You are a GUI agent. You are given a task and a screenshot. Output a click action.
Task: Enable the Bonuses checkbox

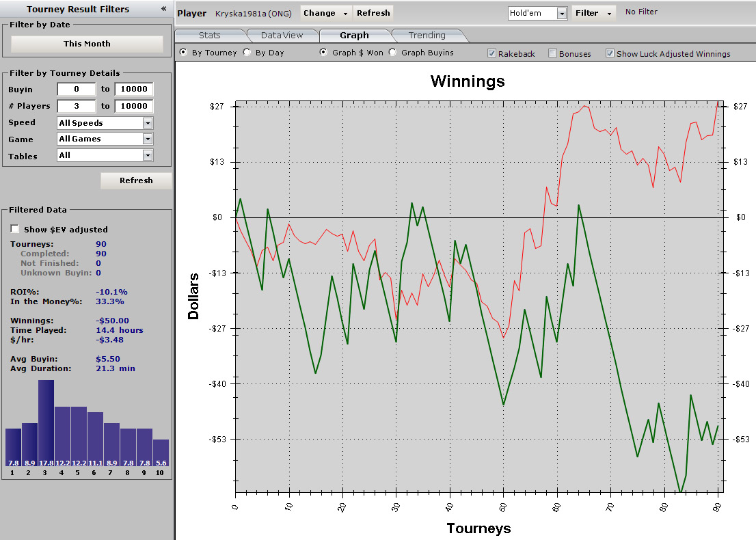552,53
